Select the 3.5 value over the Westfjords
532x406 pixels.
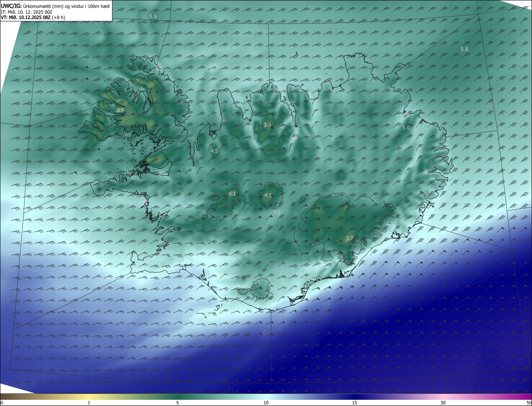pyautogui.click(x=120, y=110)
